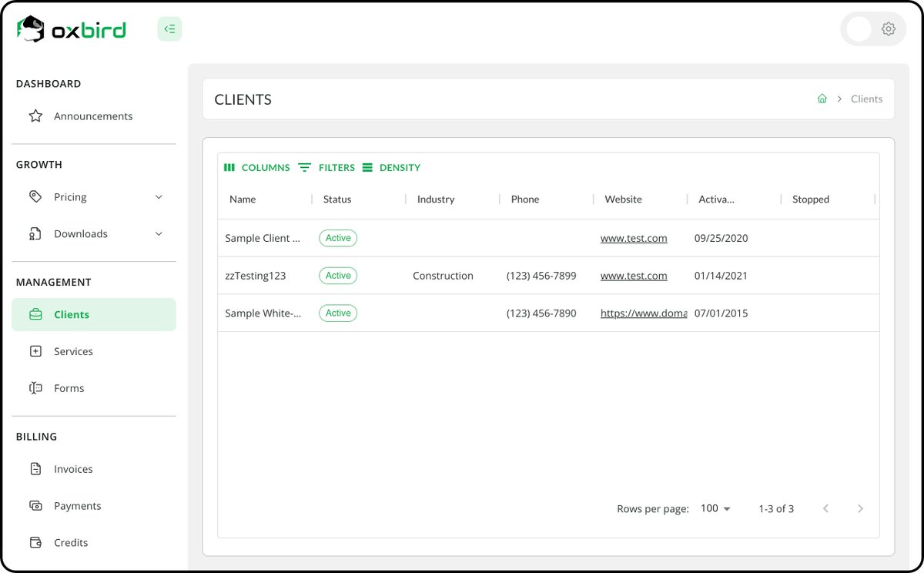
Task: Open the COLUMNS chooser
Action: click(x=256, y=167)
